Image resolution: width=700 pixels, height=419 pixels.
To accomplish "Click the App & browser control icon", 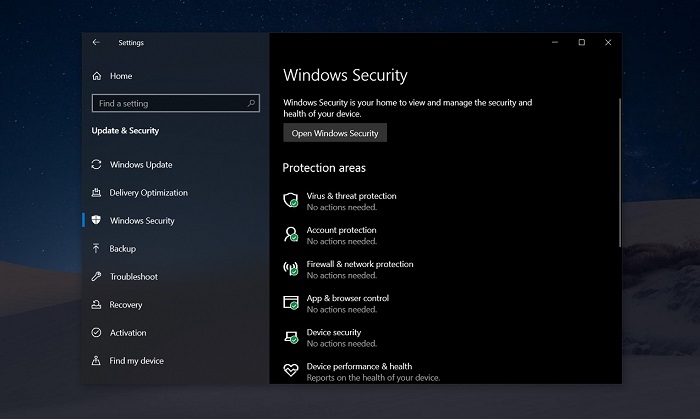I will [291, 303].
